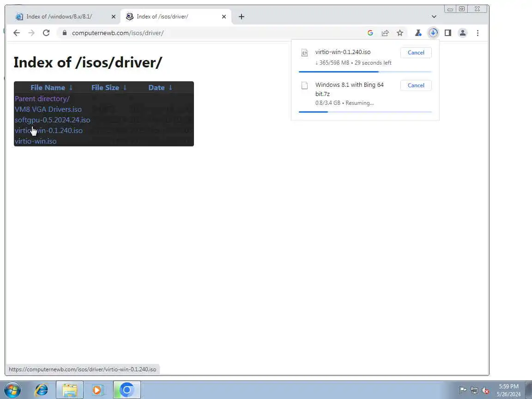This screenshot has width=532, height=399.
Task: Click the Chrome taskbar button
Action: click(127, 390)
